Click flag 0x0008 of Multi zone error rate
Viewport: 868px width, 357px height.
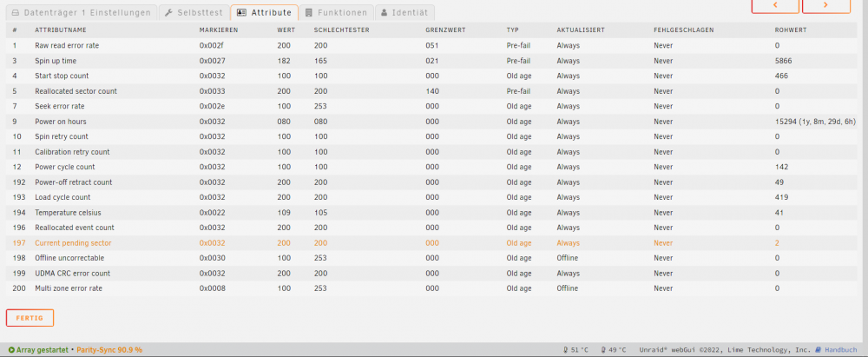coord(213,288)
